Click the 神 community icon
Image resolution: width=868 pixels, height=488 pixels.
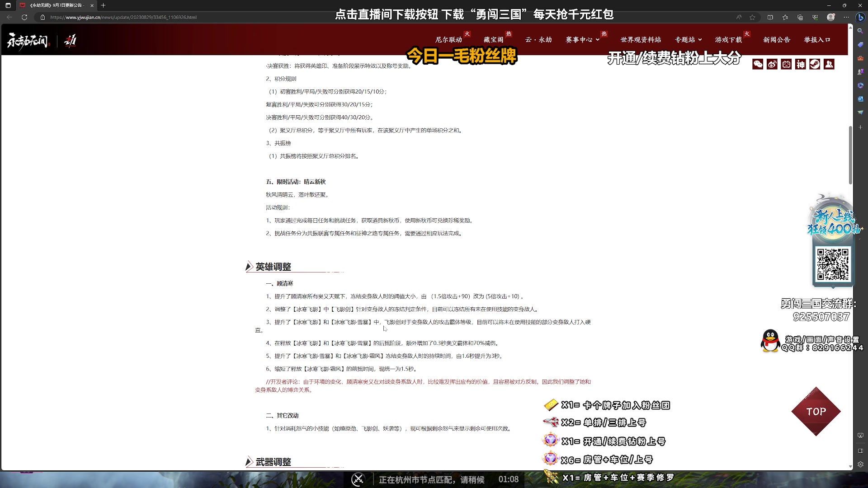point(801,64)
